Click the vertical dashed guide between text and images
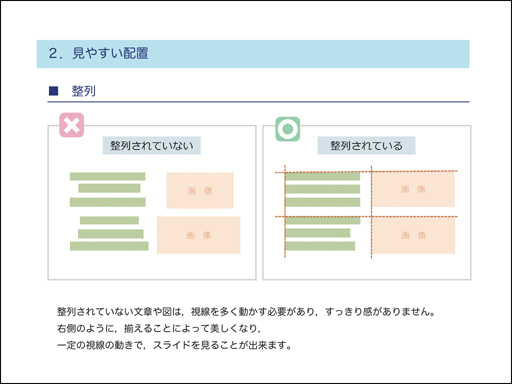 [371, 212]
